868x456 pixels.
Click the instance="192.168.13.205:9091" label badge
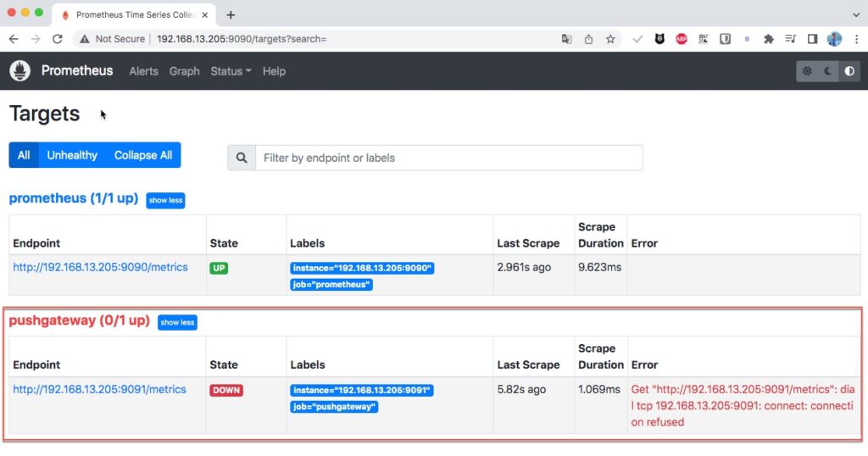[362, 390]
